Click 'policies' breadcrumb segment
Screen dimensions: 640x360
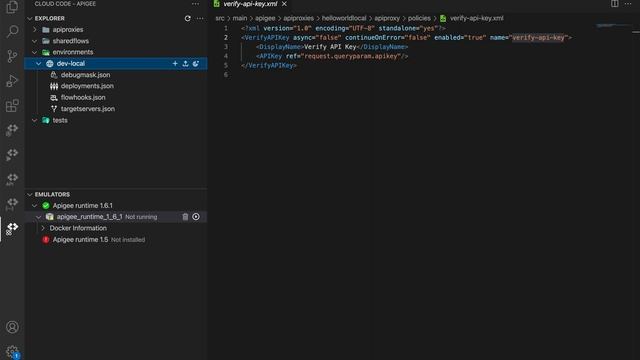pos(419,18)
